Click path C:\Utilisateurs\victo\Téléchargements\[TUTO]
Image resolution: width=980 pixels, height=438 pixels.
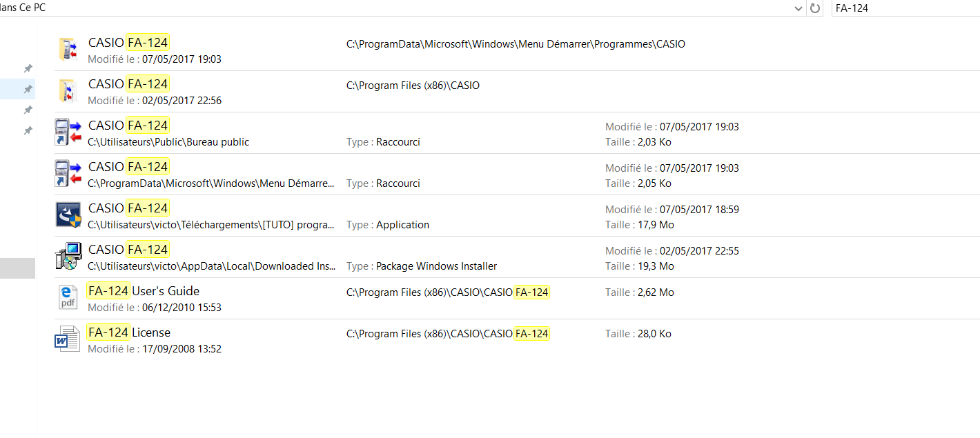point(212,225)
